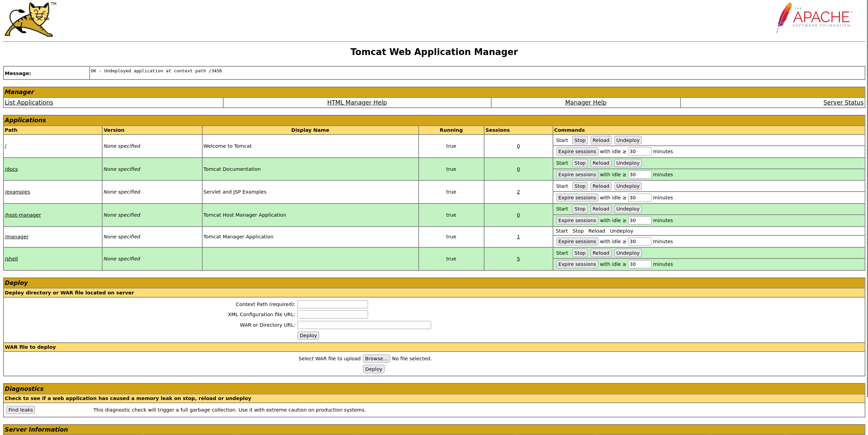Stop the /examples application
868x435 pixels.
tap(580, 186)
